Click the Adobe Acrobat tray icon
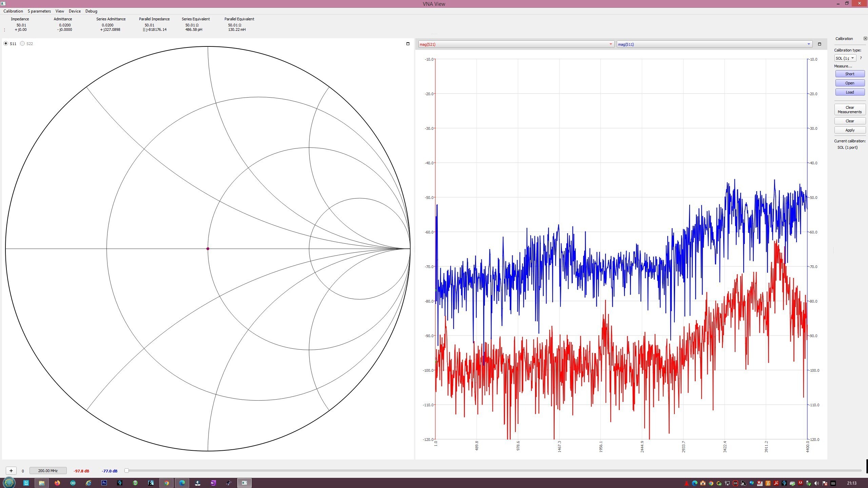This screenshot has height=488, width=868. tap(776, 483)
